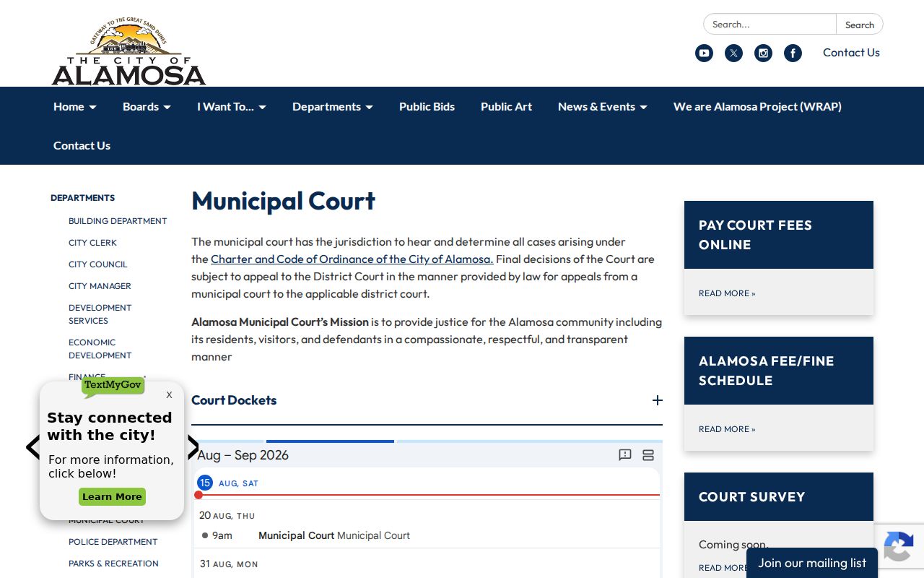Open We are Alamosa Project (WRAP)
This screenshot has width=924, height=578.
757,106
